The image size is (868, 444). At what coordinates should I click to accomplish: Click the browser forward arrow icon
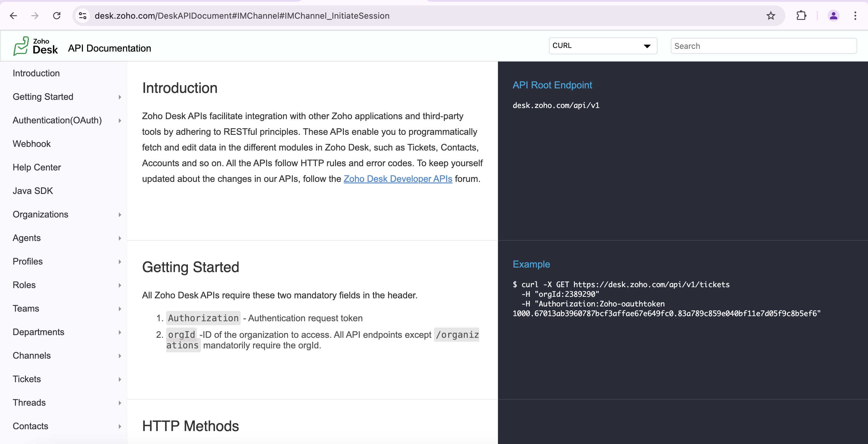(35, 15)
